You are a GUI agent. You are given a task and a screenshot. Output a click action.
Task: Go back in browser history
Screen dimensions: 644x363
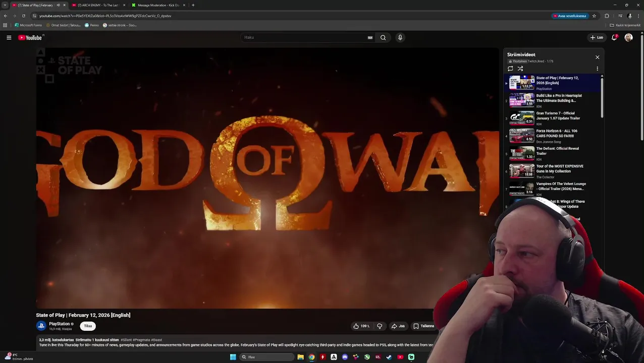click(5, 16)
